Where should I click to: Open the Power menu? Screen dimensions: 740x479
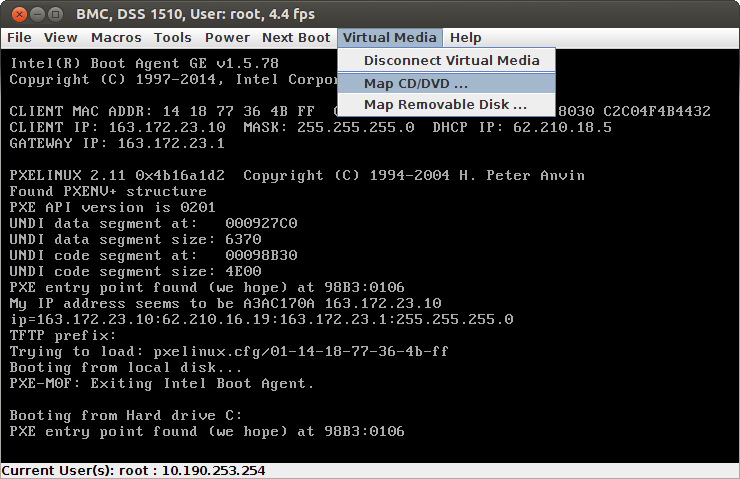227,38
